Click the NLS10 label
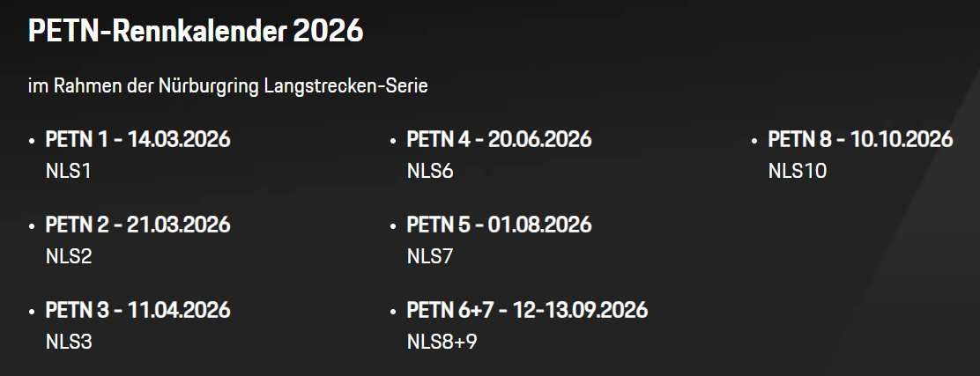This screenshot has height=376, width=980. tap(798, 171)
